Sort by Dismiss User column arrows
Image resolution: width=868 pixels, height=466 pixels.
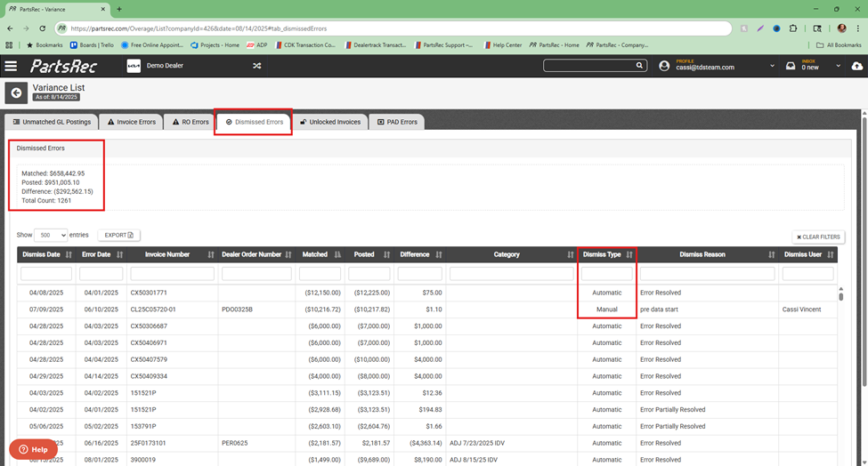tap(831, 255)
